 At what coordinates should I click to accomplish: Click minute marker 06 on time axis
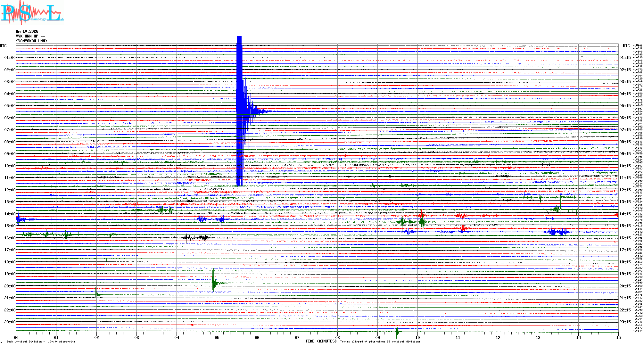coord(257,338)
